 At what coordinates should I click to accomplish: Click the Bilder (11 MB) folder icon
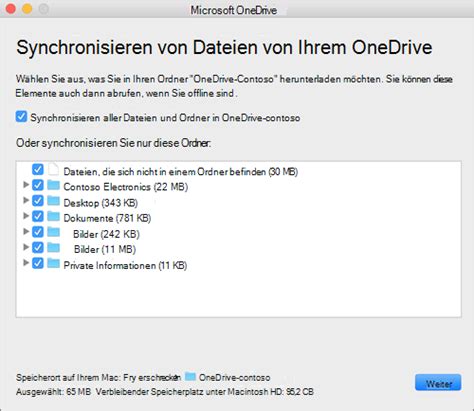coord(53,248)
